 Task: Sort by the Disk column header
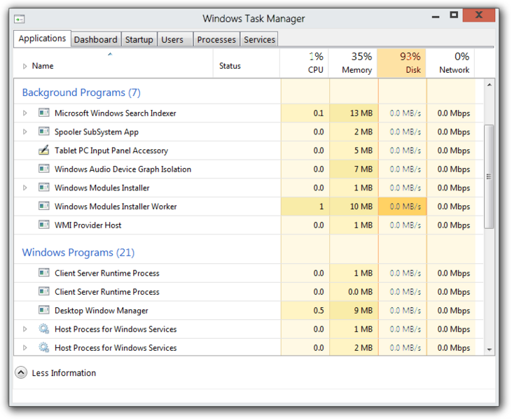pyautogui.click(x=402, y=63)
